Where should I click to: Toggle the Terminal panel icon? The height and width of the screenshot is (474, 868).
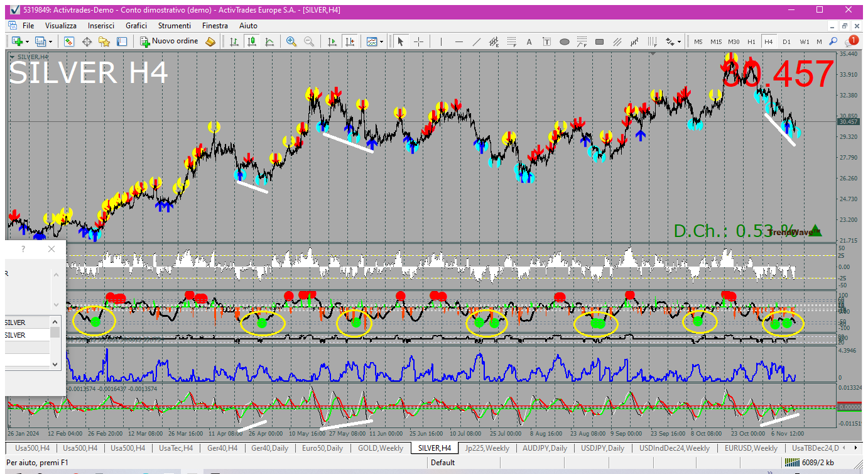[x=122, y=41]
